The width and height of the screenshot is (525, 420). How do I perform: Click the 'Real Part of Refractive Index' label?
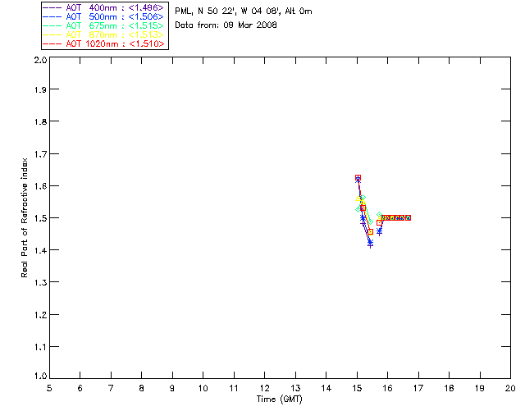tap(24, 217)
